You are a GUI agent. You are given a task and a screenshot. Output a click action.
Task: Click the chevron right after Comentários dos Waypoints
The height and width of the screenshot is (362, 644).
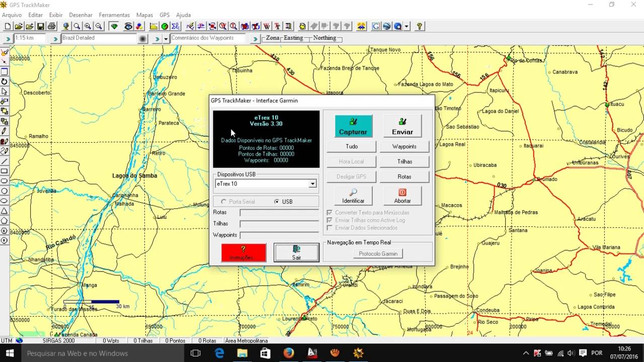click(255, 38)
